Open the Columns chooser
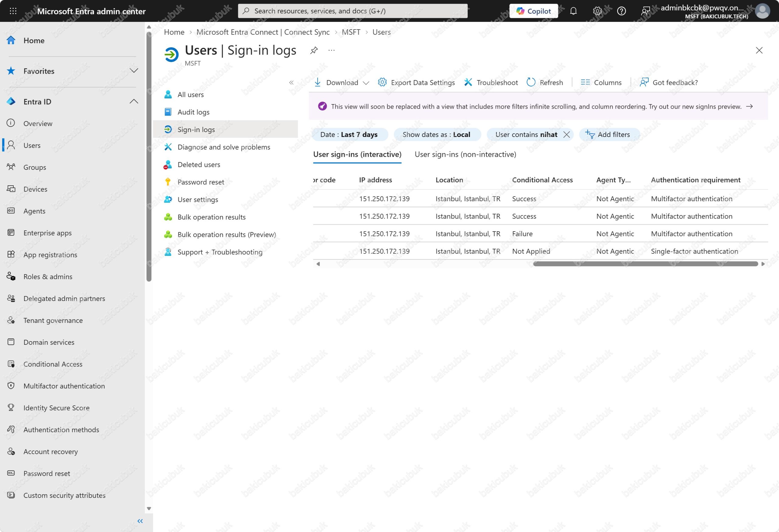Screen dimensions: 779x532 coord(601,82)
